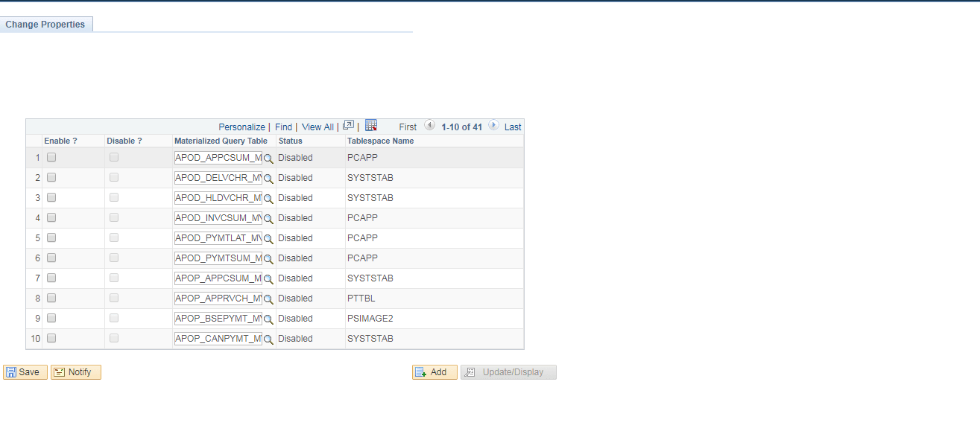Open lookup for APOP_CANPYMT_M table
The image size is (980, 434).
coord(268,339)
